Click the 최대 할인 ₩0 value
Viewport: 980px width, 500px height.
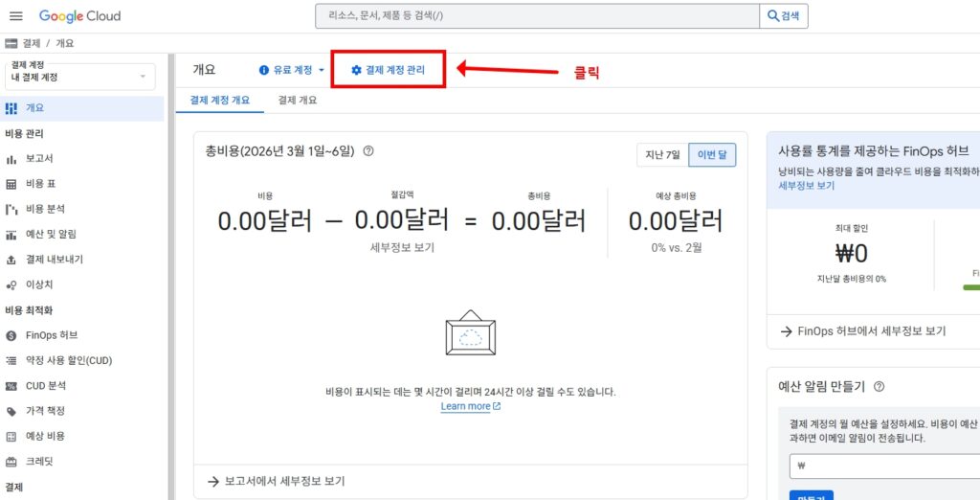click(851, 254)
